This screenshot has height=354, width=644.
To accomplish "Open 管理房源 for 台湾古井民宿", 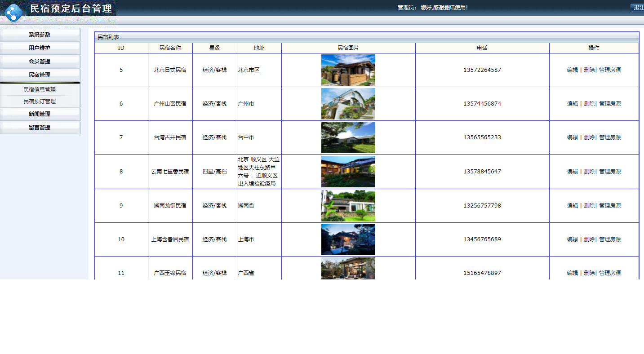I will (610, 137).
